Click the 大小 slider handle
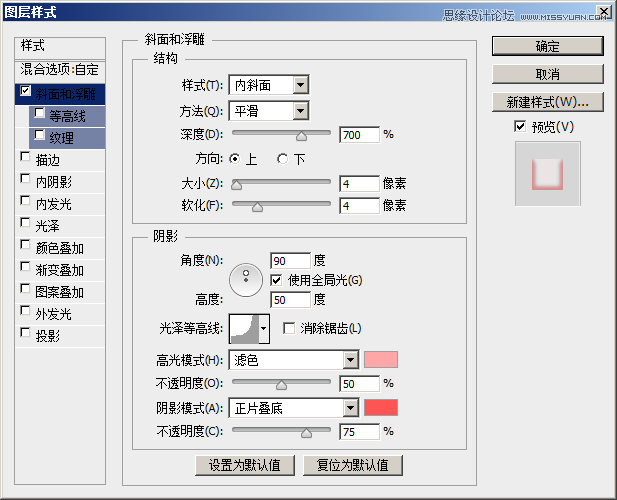This screenshot has width=617, height=500. (236, 185)
